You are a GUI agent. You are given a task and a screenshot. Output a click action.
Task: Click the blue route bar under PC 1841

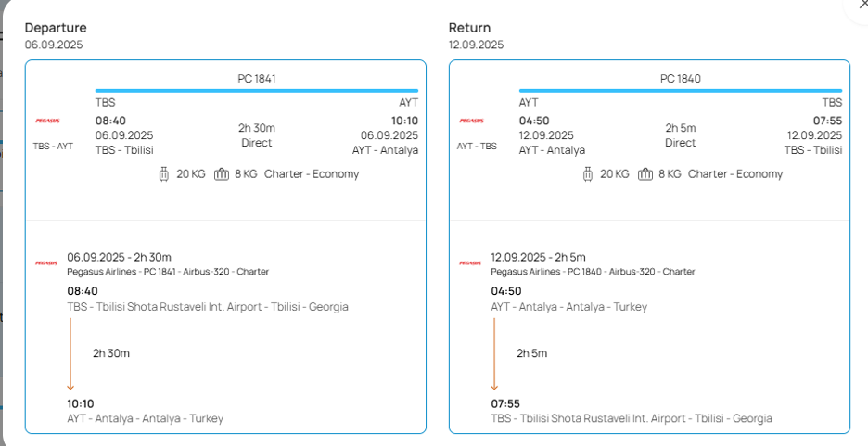point(257,91)
